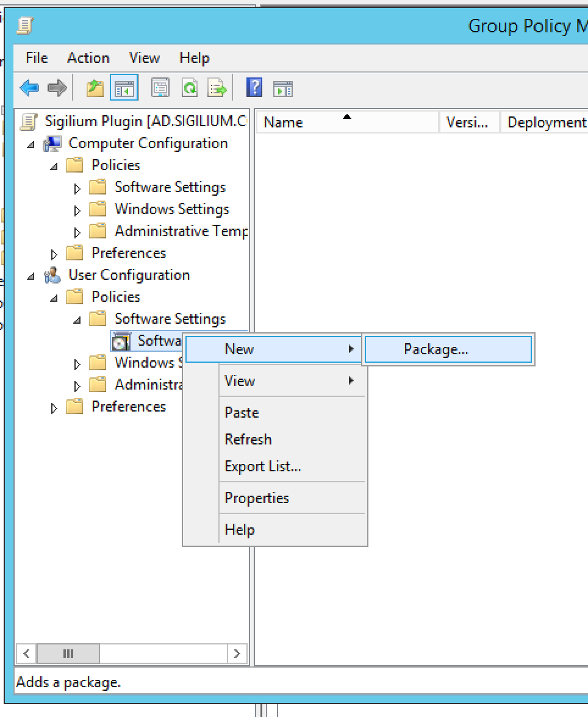Select Administrative Temp tree item
Image resolution: width=588 pixels, height=717 pixels.
tap(181, 231)
